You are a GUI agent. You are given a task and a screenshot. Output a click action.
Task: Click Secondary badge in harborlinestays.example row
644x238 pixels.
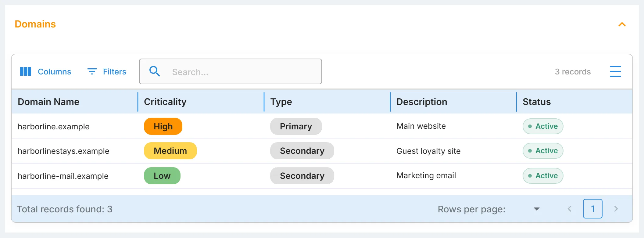(302, 151)
